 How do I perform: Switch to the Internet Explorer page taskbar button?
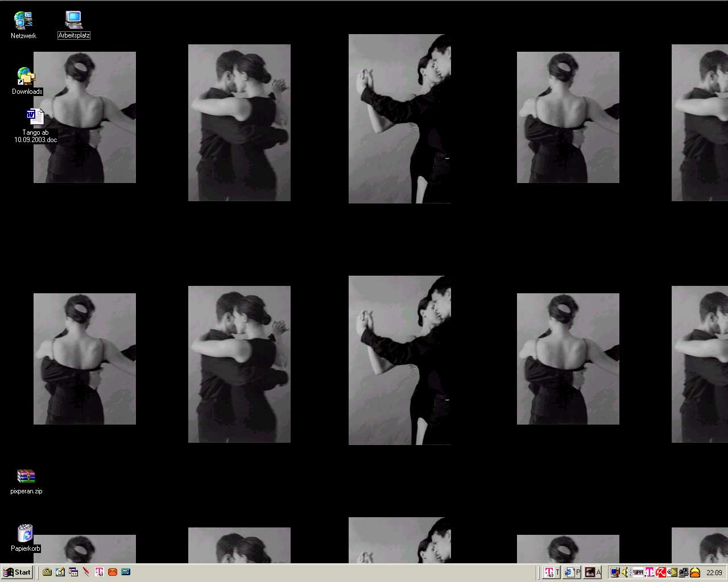point(572,572)
